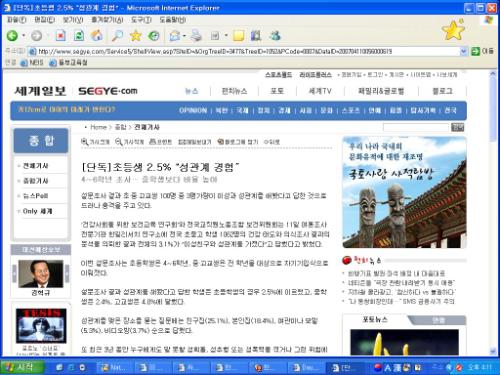Click the totem-pole cultural heritage banner

point(404,192)
